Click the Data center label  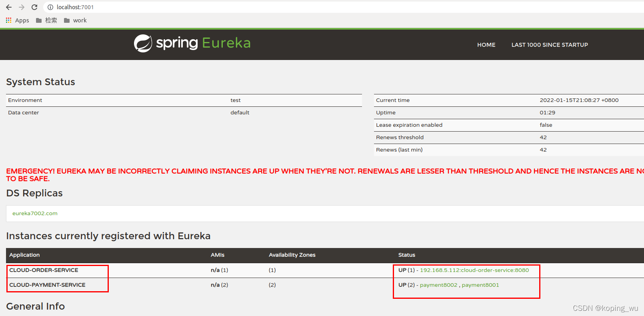coord(23,113)
